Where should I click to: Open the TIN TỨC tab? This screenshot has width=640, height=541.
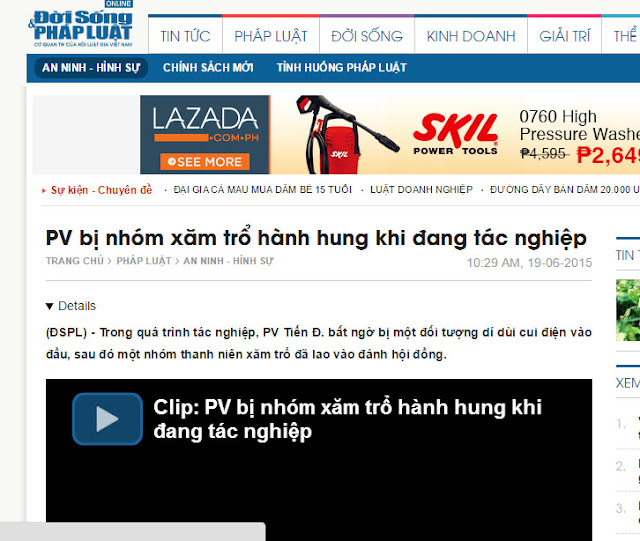pyautogui.click(x=185, y=36)
